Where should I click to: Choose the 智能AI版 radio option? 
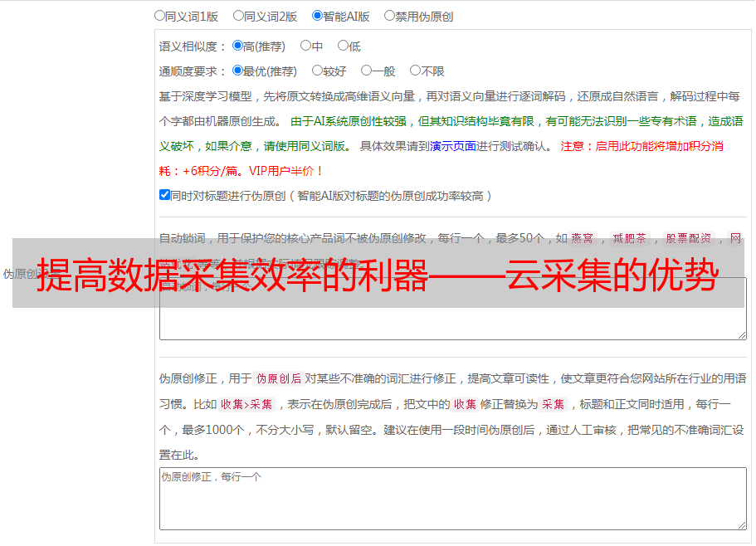317,16
